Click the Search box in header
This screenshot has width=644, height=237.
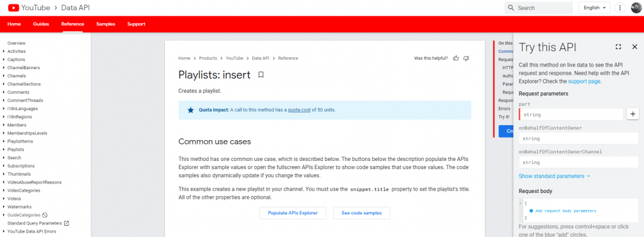coord(538,8)
